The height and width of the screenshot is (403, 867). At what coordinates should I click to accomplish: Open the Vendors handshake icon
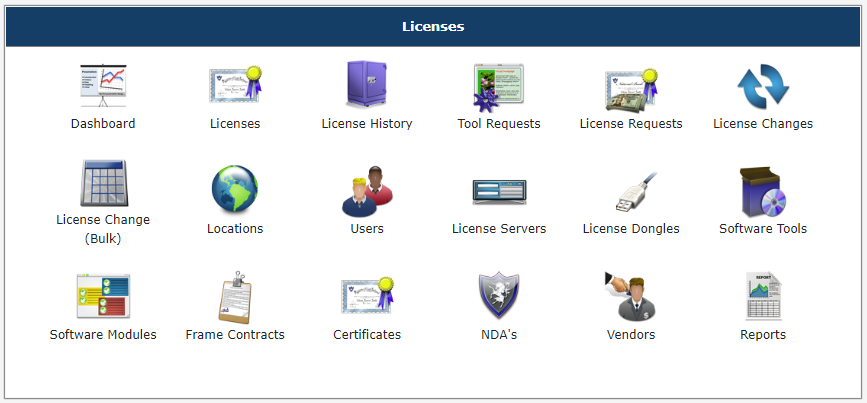(x=631, y=296)
